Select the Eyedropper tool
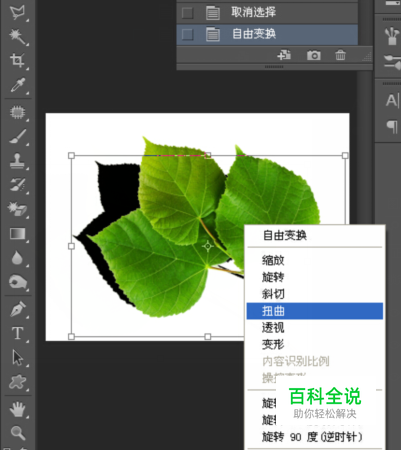Image resolution: width=401 pixels, height=450 pixels. [17, 85]
